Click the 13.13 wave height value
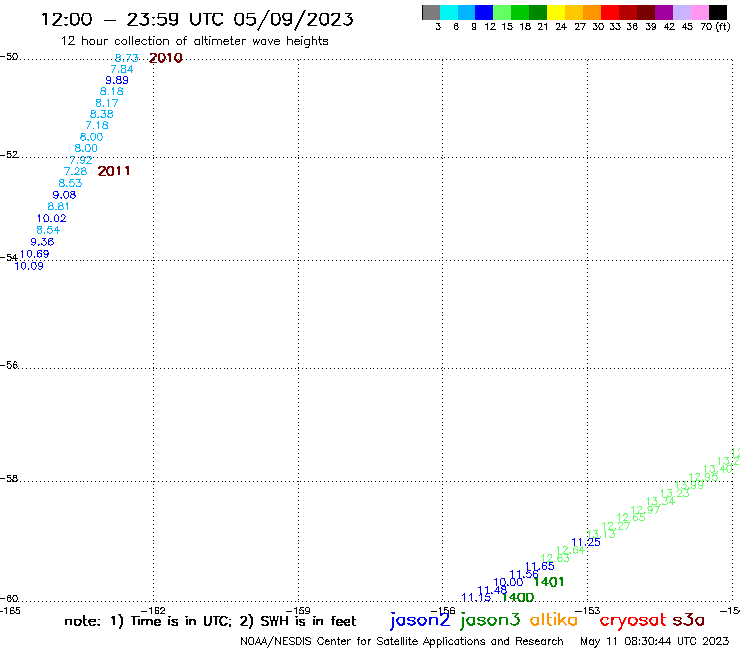The width and height of the screenshot is (740, 650). point(601,534)
